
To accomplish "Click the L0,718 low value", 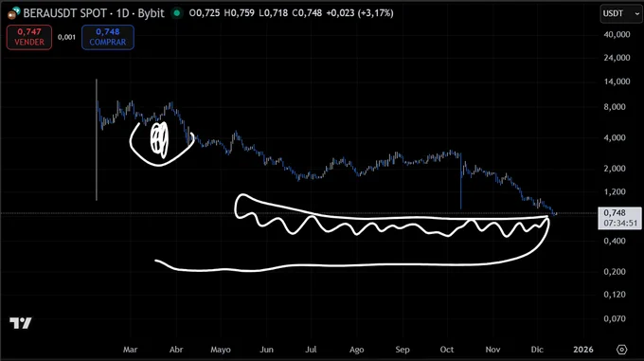I will coord(273,13).
